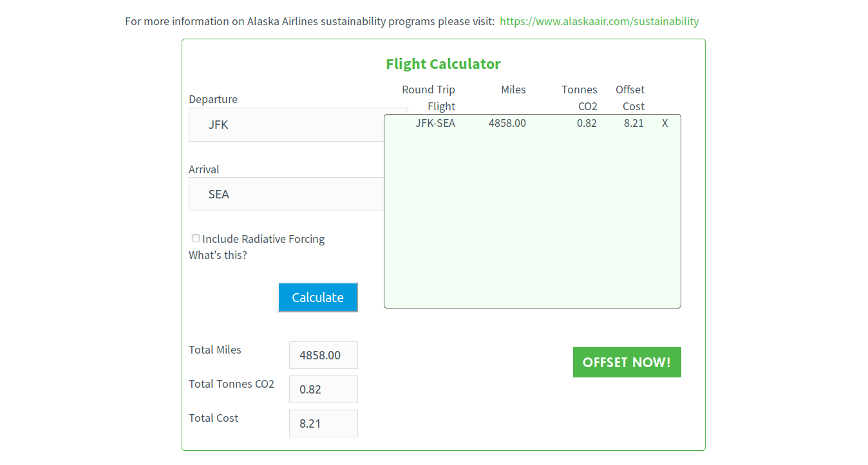Remove the JFK-SEA flight with X

(x=665, y=123)
